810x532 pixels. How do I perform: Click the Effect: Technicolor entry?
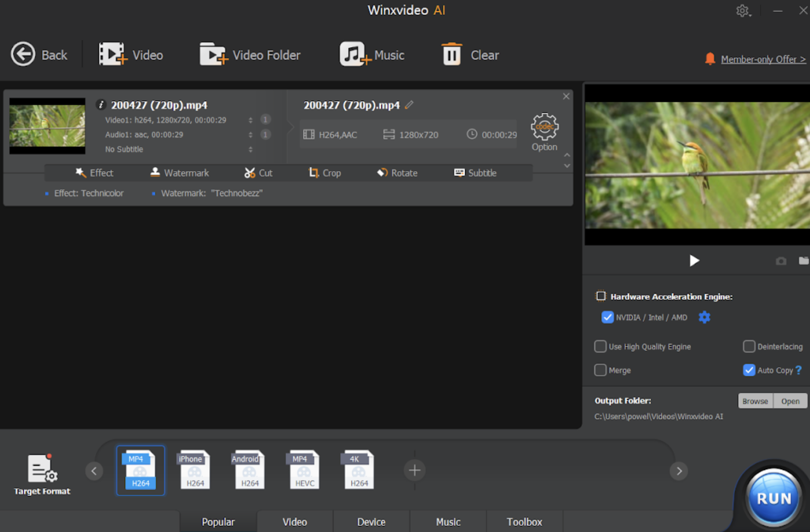pyautogui.click(x=89, y=193)
